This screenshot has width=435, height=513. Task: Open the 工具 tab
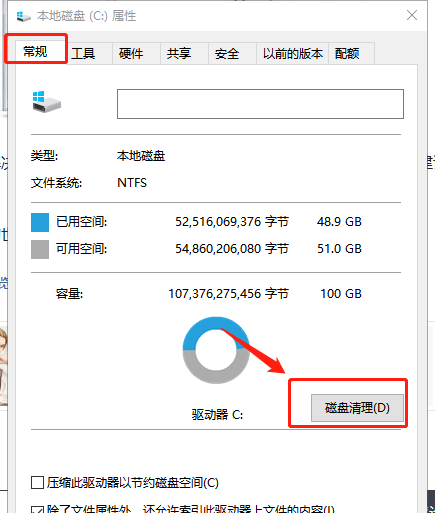point(88,53)
